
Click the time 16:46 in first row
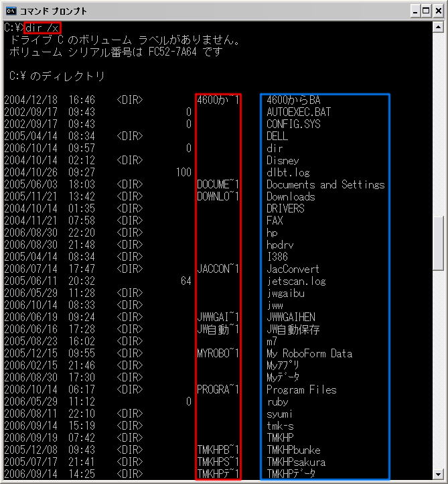point(82,100)
